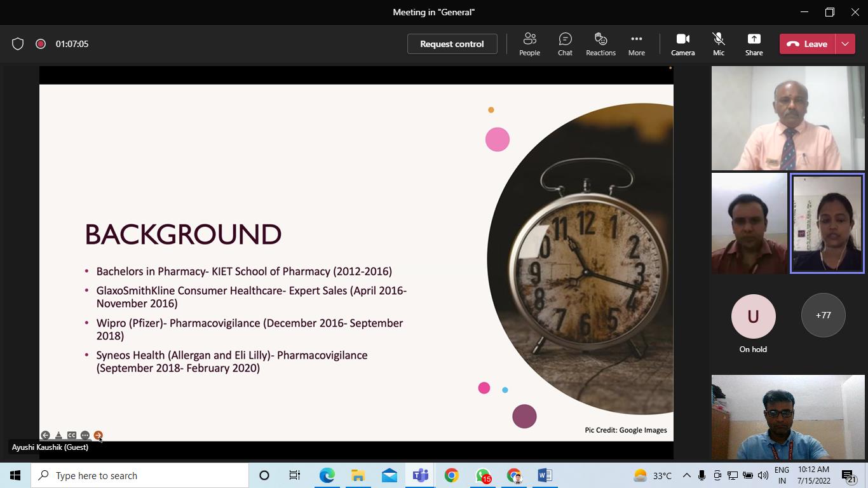
Task: Go to the next slide arrow
Action: pyautogui.click(x=98, y=435)
